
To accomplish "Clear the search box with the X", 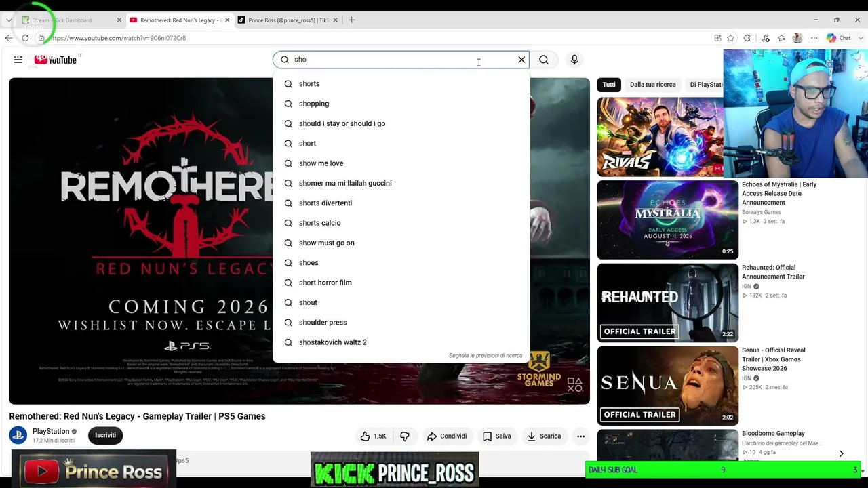I will click(x=521, y=60).
